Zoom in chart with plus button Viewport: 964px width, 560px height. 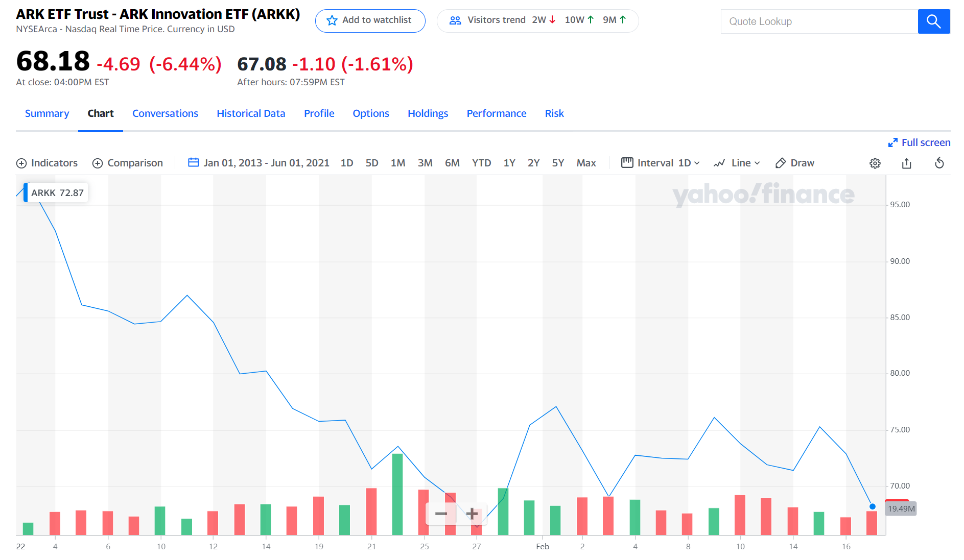pos(472,513)
